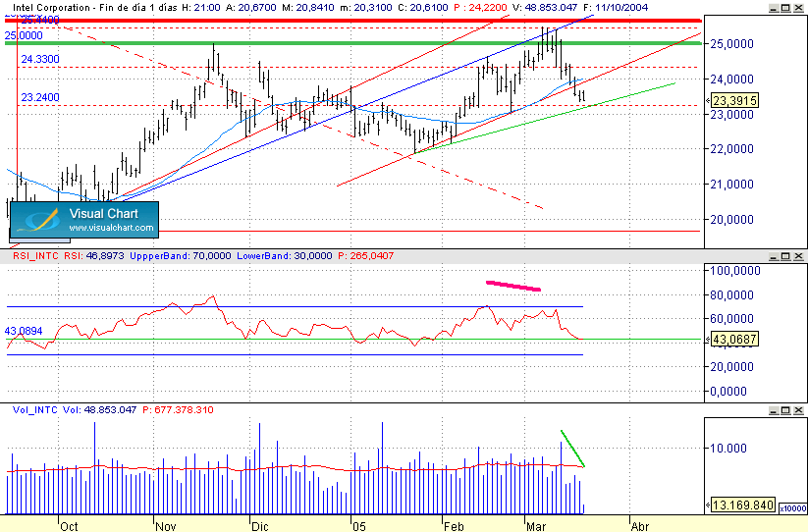Select the 23.2400 level label
The image size is (808, 532).
click(x=40, y=97)
